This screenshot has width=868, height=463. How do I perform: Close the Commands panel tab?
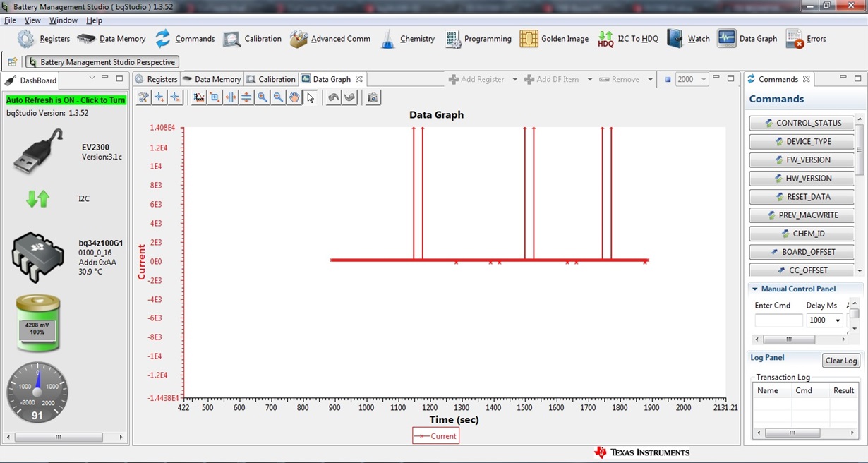click(x=807, y=79)
